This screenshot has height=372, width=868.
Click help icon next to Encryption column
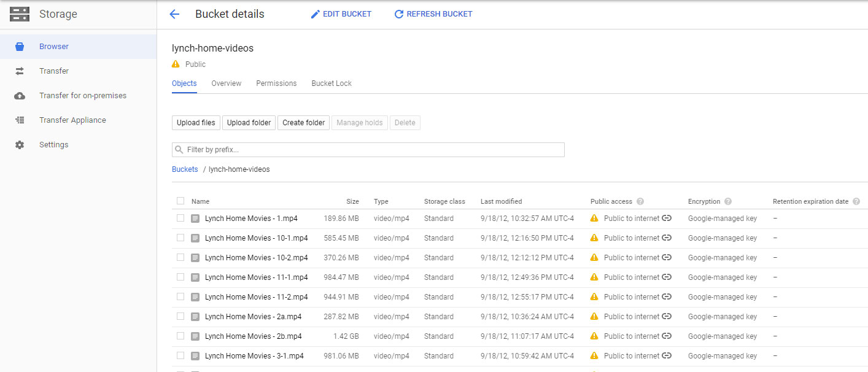(x=728, y=201)
